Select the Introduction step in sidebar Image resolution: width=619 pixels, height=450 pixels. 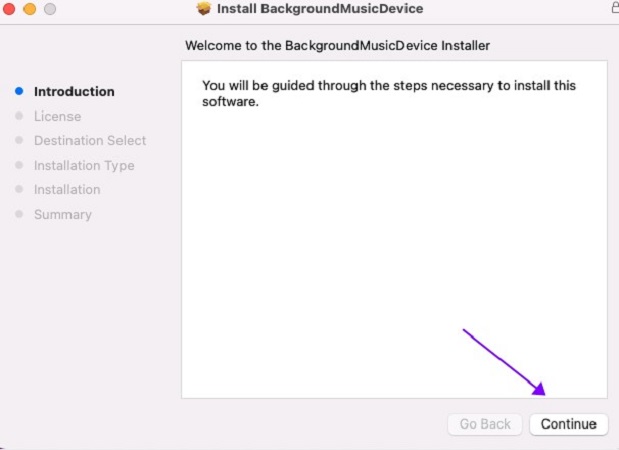click(x=74, y=91)
